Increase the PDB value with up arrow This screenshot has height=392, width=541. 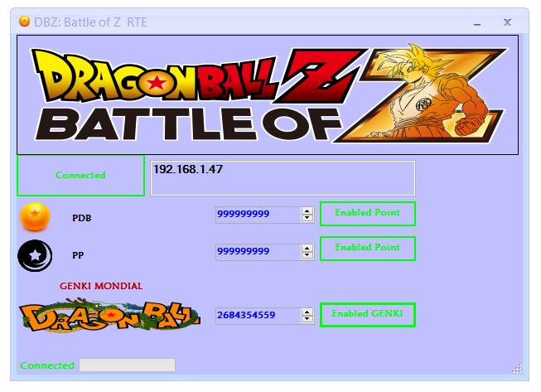coord(307,211)
